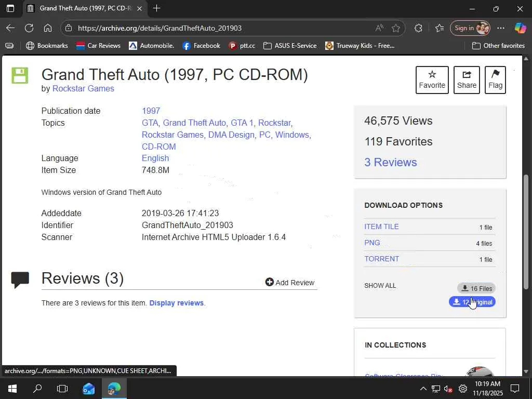Click SHOW ALL download files
532x399 pixels.
[380, 286]
